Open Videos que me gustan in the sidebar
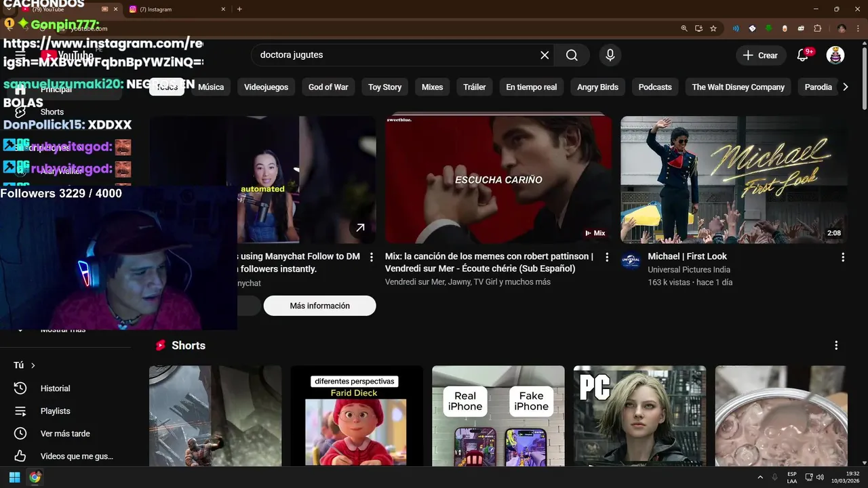Image resolution: width=868 pixels, height=488 pixels. [x=77, y=456]
